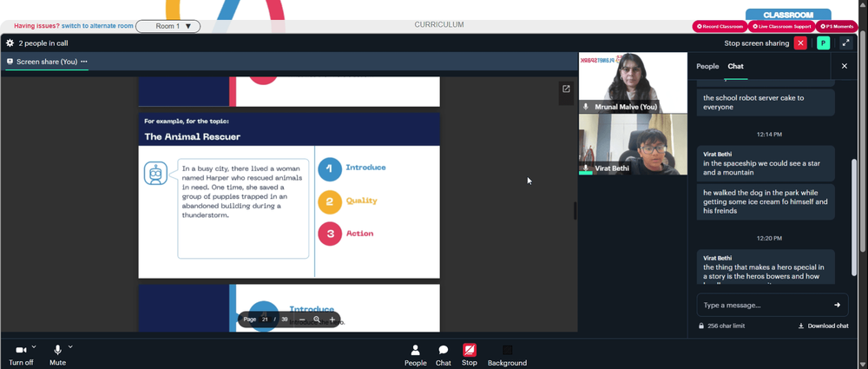Image resolution: width=868 pixels, height=369 pixels.
Task: Stop screen share from bottom toolbar
Action: coord(470,355)
